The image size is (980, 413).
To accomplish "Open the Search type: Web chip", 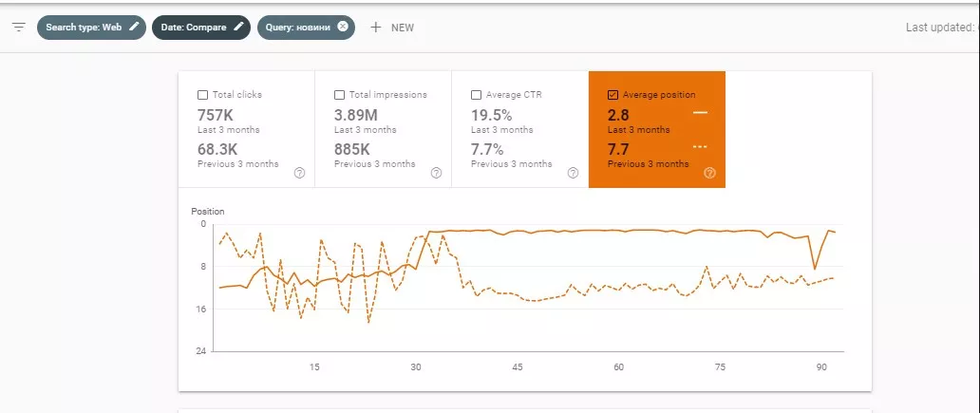I will coord(91,28).
